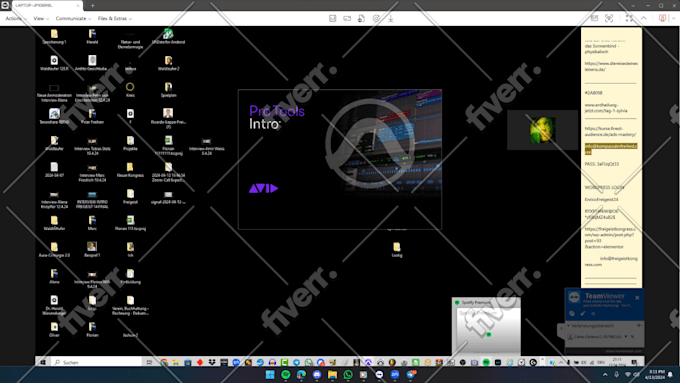Toggle TeamViewer full screen view icon
Screen dimensions: 680x383
tap(629, 18)
